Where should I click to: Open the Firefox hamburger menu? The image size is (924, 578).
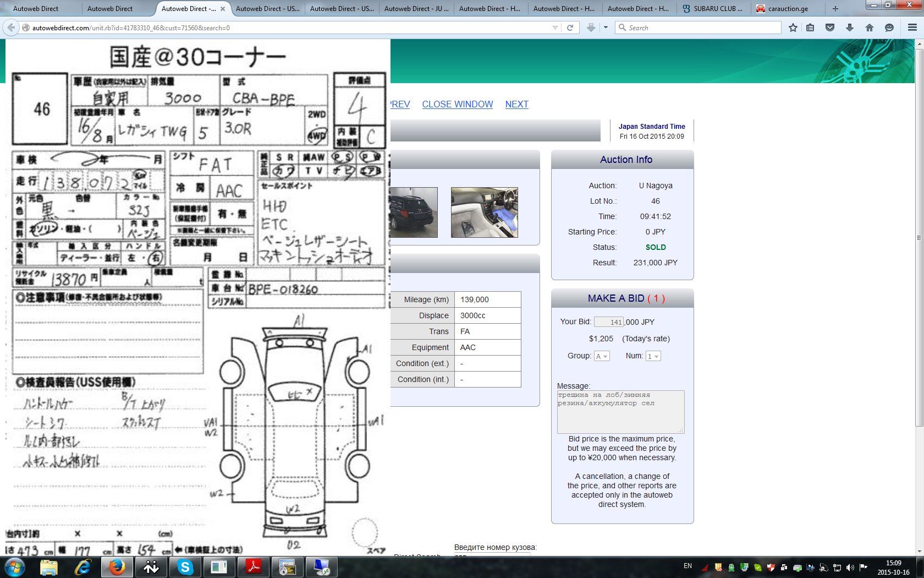click(912, 28)
